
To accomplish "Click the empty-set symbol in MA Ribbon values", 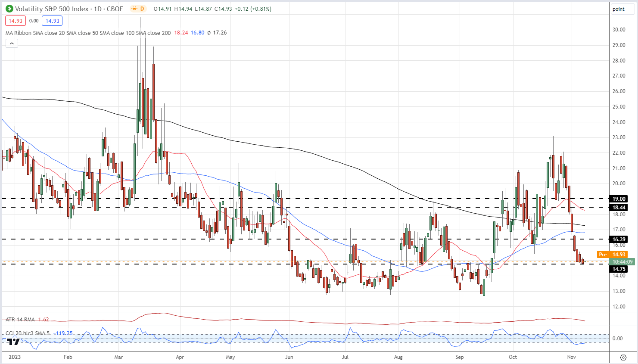I will click(209, 33).
